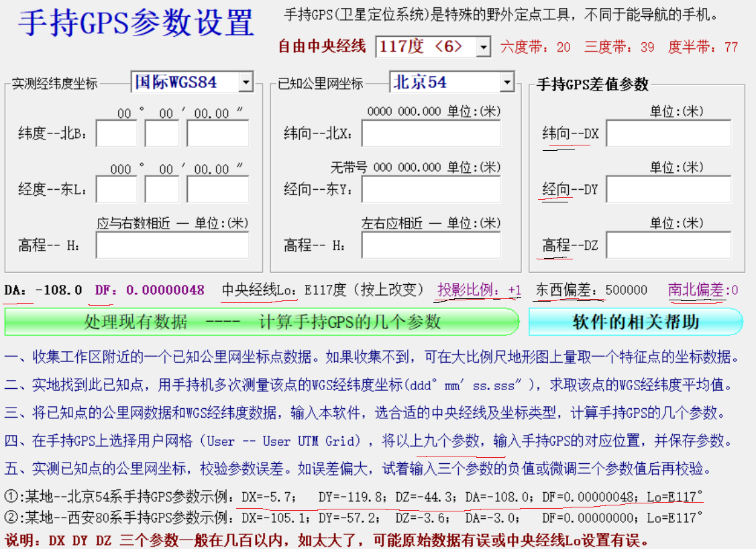Click the 高程--DZ result field
This screenshot has width=756, height=549.
[x=669, y=245]
